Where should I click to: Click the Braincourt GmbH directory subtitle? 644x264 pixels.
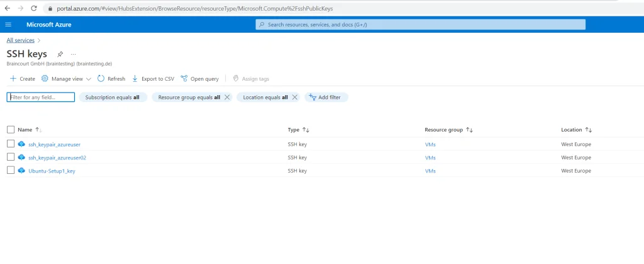(59, 64)
